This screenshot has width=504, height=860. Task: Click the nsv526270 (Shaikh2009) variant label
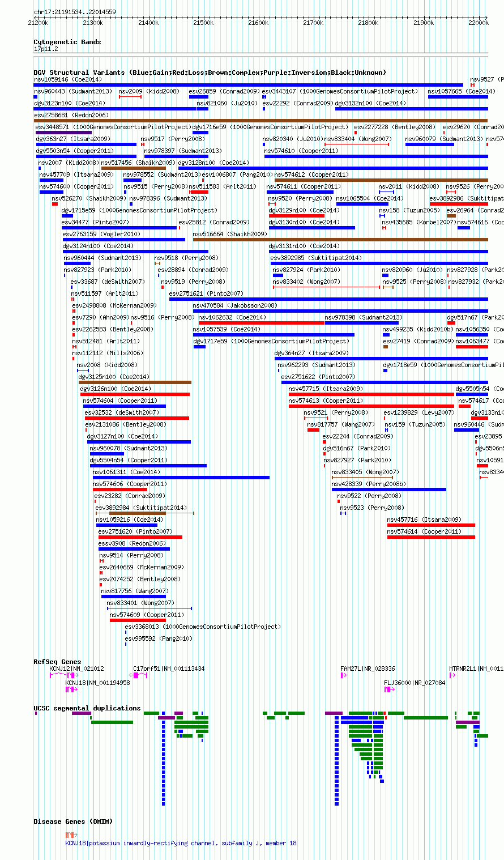pos(89,198)
